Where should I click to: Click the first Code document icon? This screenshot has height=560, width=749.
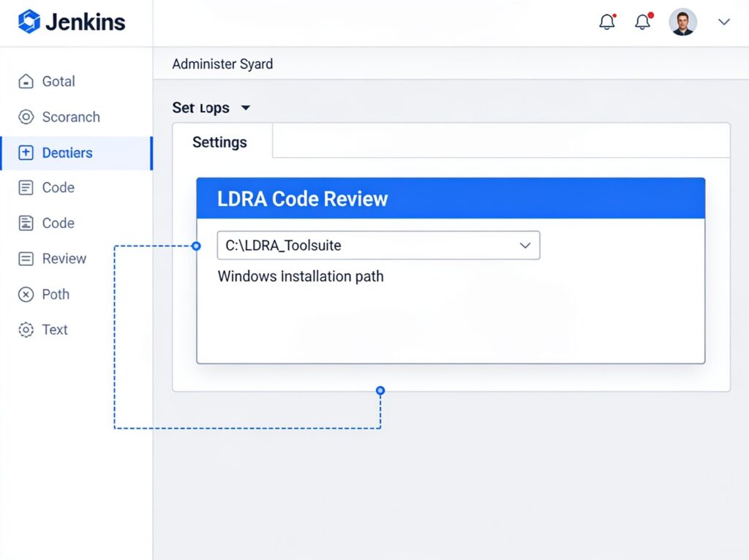[26, 188]
